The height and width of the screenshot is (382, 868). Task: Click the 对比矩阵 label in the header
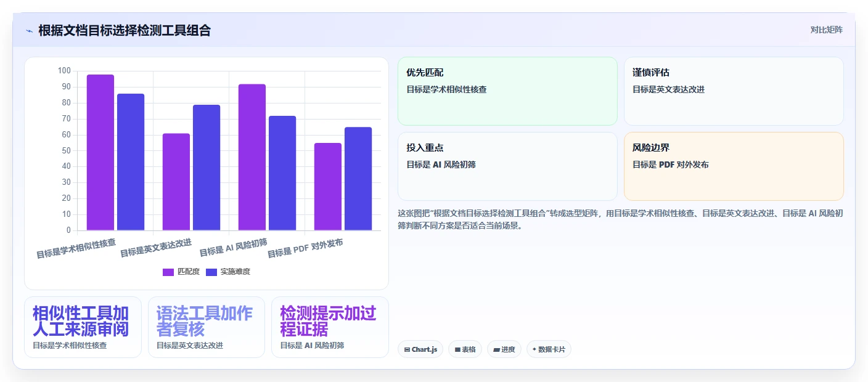point(826,30)
